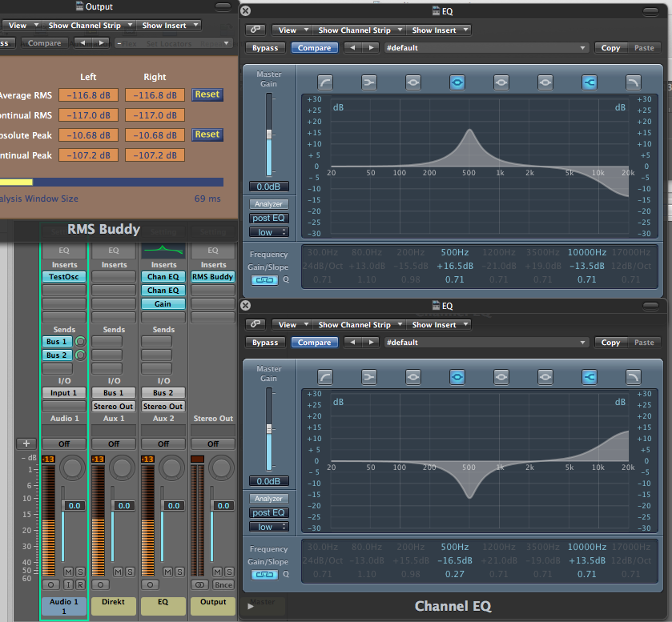Open the TestOsc insert on Audio 1

click(64, 277)
